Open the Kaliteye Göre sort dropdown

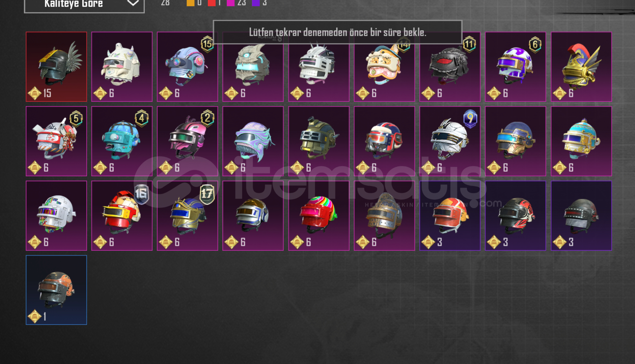84,5
